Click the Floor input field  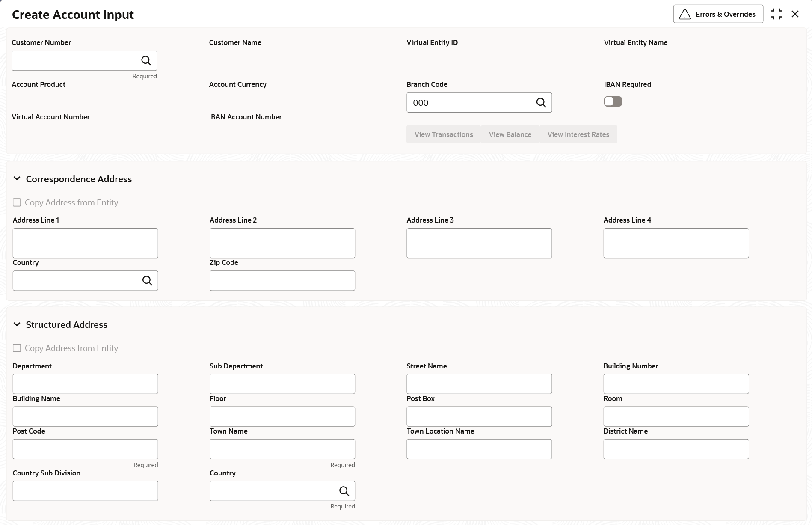tap(282, 416)
